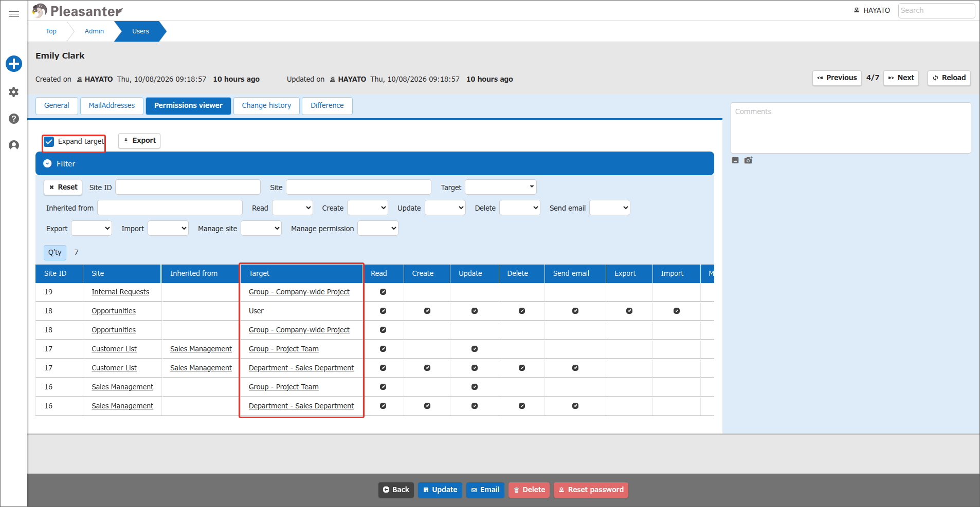The width and height of the screenshot is (980, 507).
Task: Click the Export button with download icon
Action: click(139, 140)
